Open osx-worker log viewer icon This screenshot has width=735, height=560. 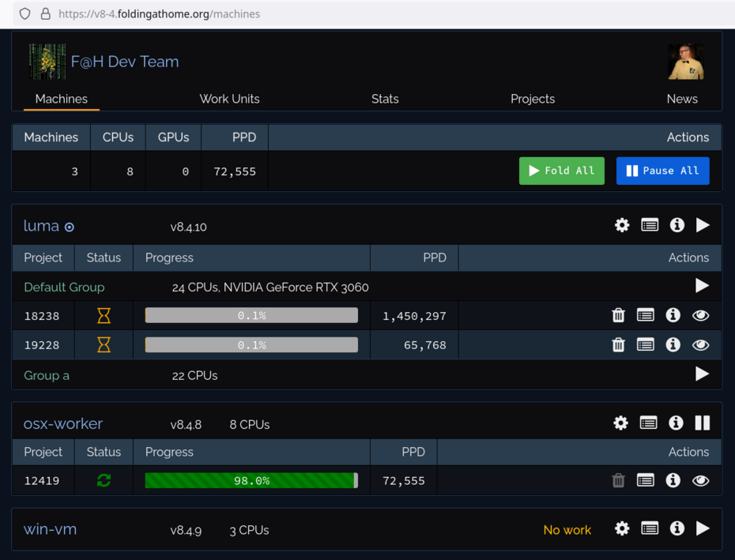point(648,423)
